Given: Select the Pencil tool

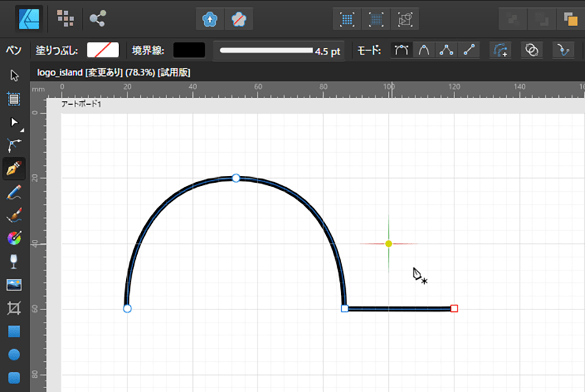Looking at the screenshot, I should click(14, 192).
